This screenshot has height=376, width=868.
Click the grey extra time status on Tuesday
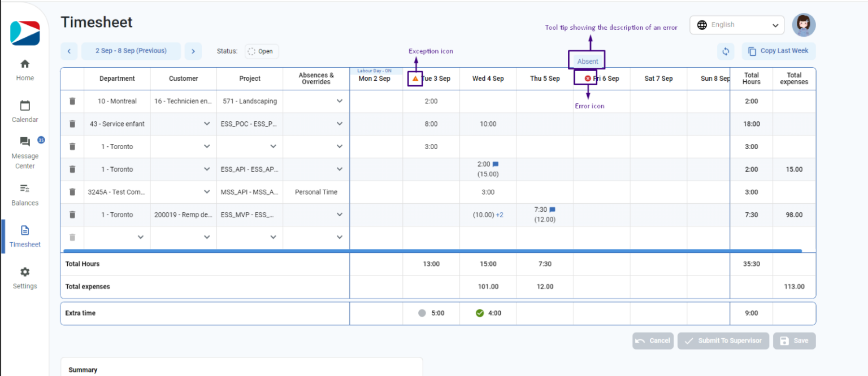pyautogui.click(x=422, y=313)
